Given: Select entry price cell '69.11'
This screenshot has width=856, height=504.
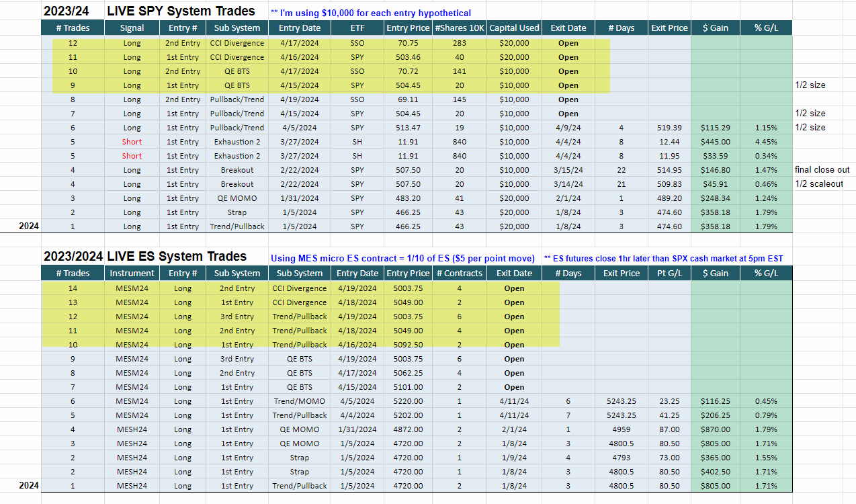Looking at the screenshot, I should point(408,99).
